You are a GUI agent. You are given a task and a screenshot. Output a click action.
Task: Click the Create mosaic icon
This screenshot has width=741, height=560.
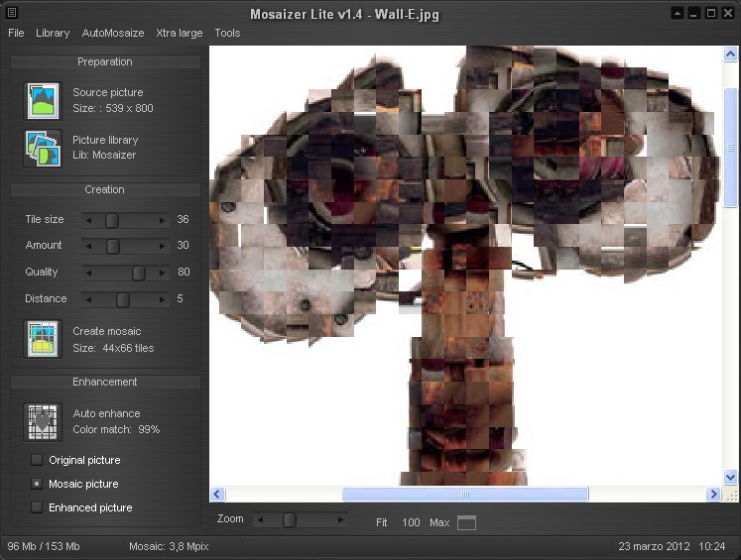[43, 339]
